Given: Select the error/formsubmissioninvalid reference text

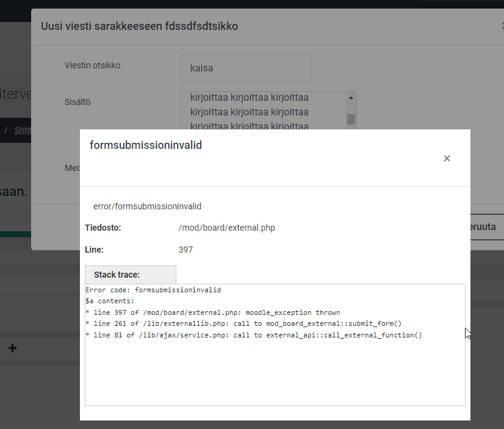Looking at the screenshot, I should (147, 206).
